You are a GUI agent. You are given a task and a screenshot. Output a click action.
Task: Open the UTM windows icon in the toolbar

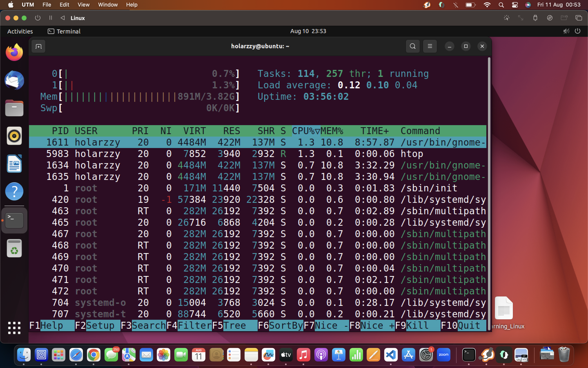[x=579, y=18]
